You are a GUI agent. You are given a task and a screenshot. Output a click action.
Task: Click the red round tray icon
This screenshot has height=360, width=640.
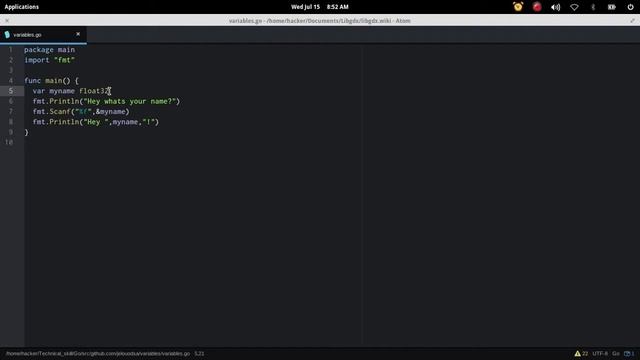(x=537, y=7)
